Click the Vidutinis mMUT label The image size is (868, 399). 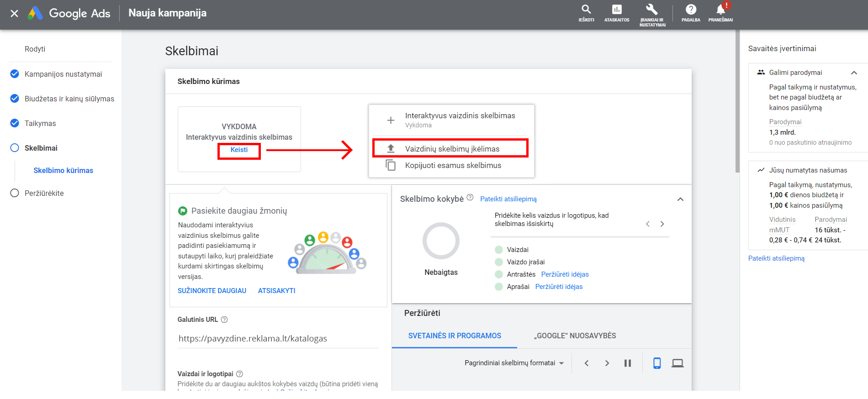click(782, 225)
